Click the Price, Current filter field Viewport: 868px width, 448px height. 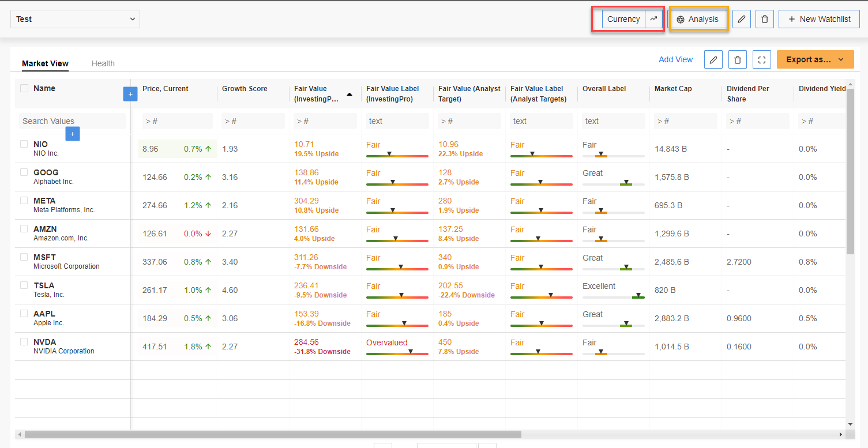177,121
